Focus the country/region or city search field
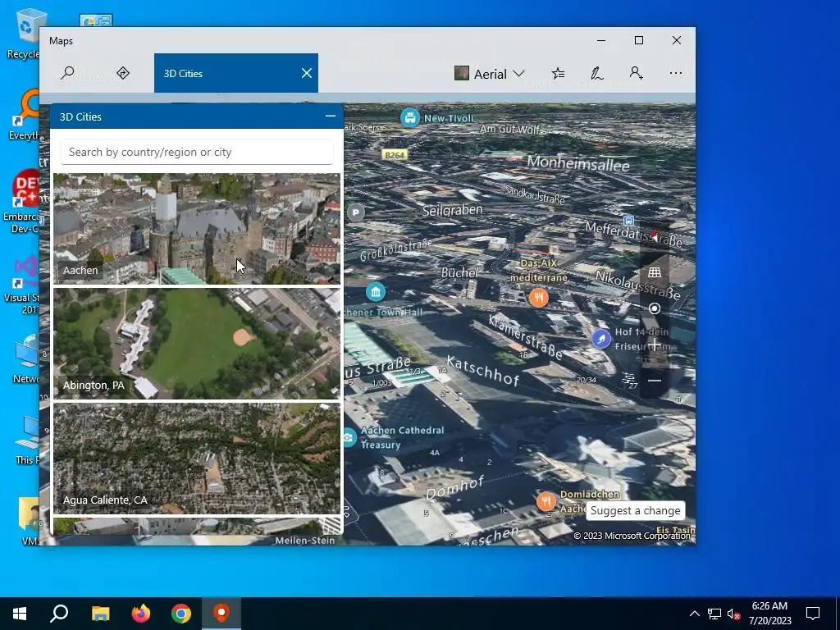Screen dimensions: 840x630 coord(197,152)
